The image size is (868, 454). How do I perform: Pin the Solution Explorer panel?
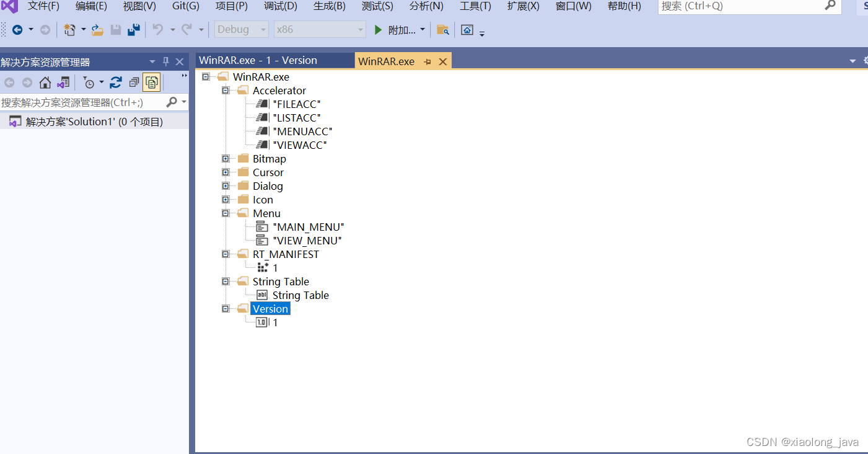coord(166,61)
